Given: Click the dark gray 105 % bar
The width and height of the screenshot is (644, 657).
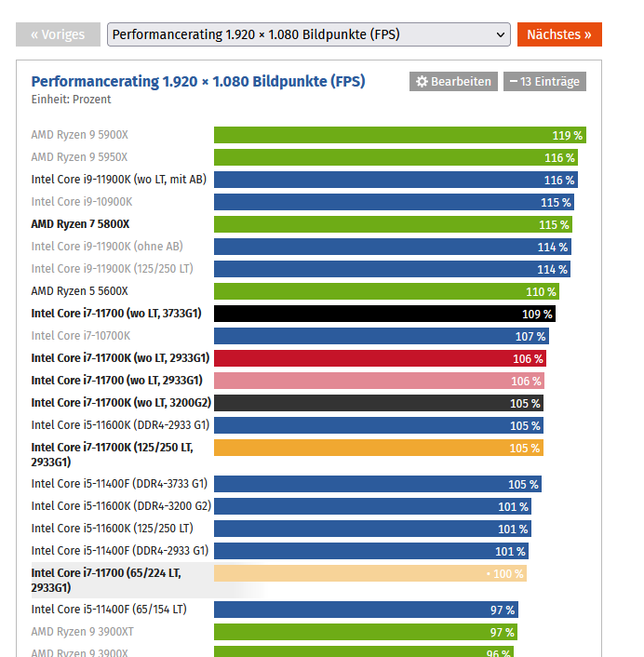Looking at the screenshot, I should pyautogui.click(x=379, y=403).
